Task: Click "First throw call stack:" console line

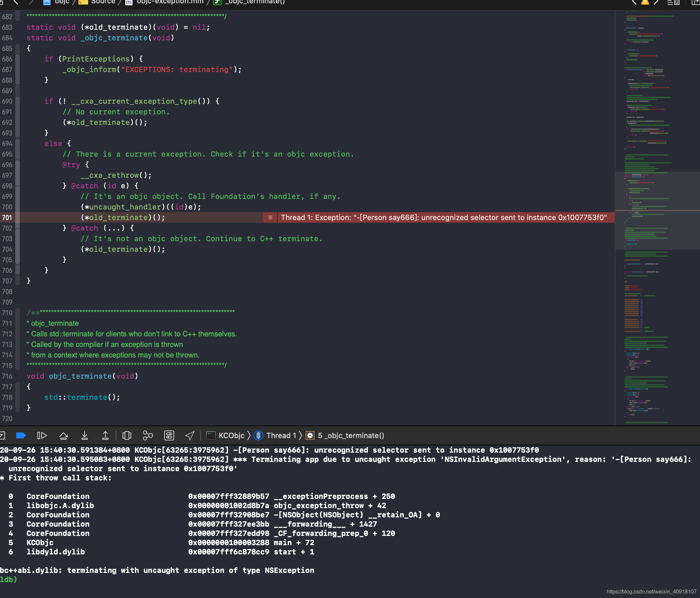Action: coord(60,478)
